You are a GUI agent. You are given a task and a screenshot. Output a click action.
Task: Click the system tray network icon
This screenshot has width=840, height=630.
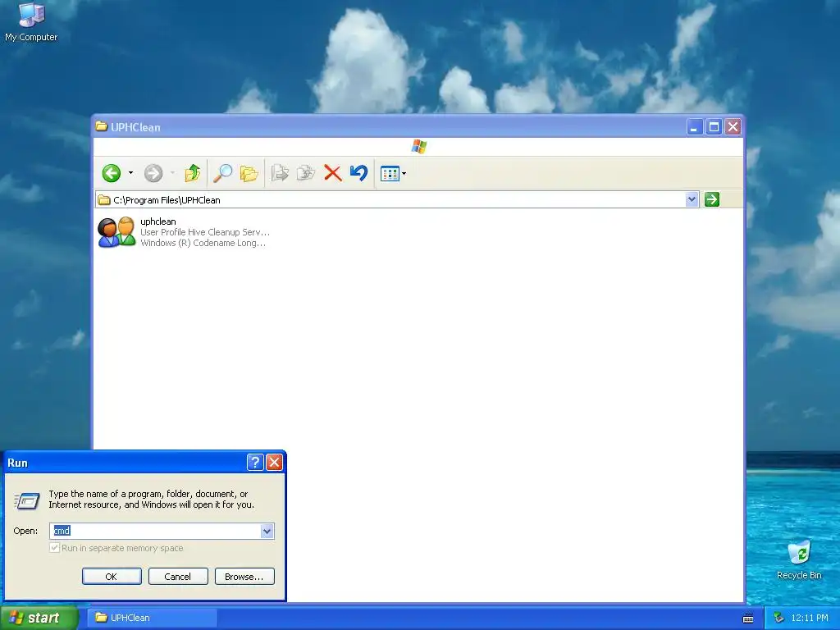tap(778, 618)
